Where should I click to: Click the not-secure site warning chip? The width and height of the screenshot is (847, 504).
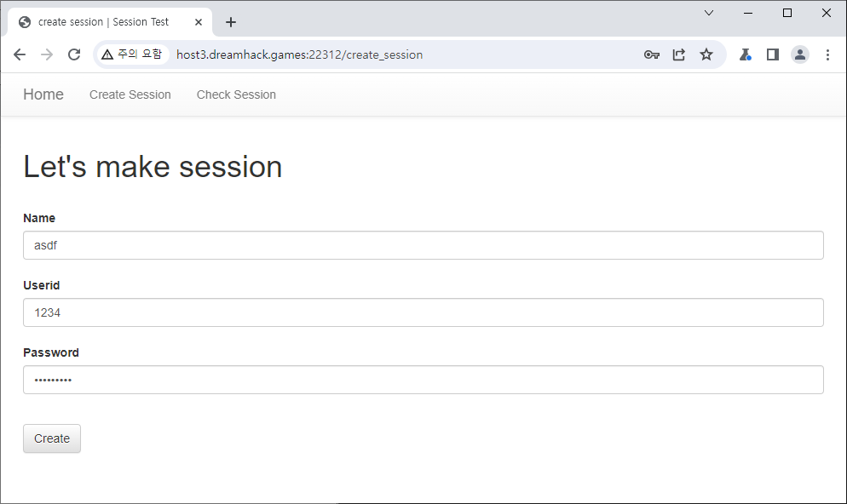click(x=131, y=54)
